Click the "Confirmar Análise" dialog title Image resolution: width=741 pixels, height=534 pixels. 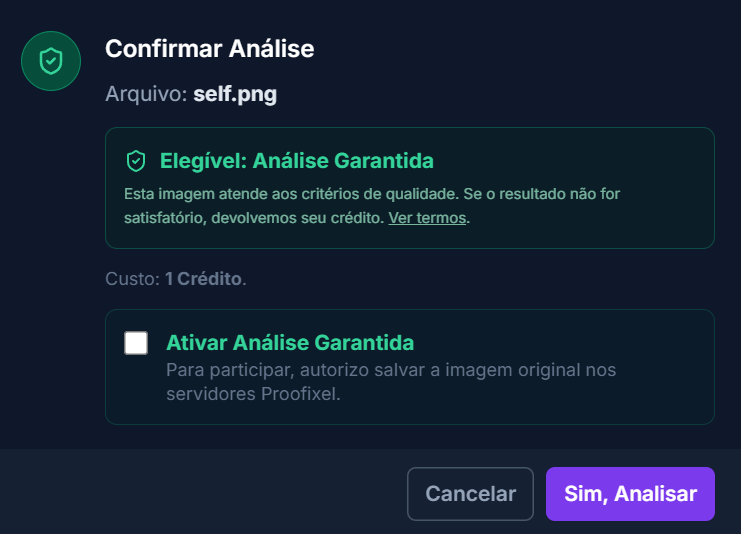click(209, 48)
